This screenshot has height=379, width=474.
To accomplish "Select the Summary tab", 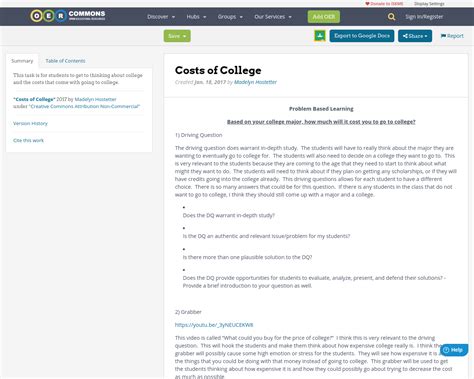I will (22, 61).
